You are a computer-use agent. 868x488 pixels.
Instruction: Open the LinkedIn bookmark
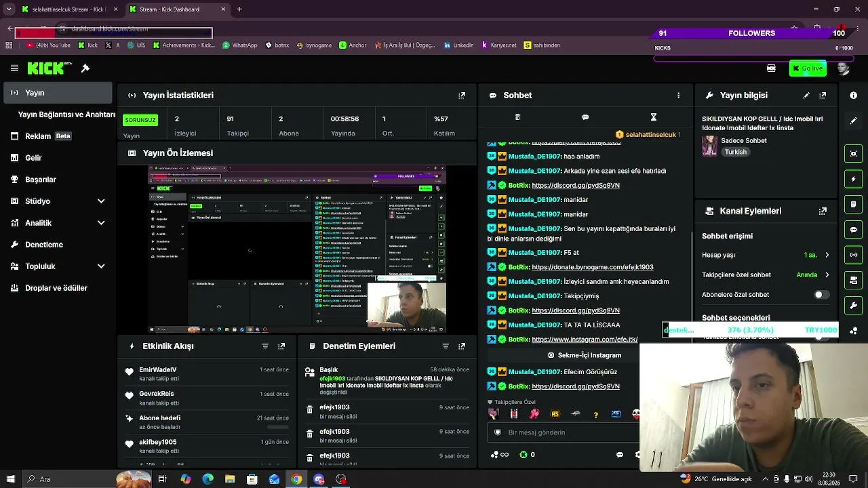[458, 45]
